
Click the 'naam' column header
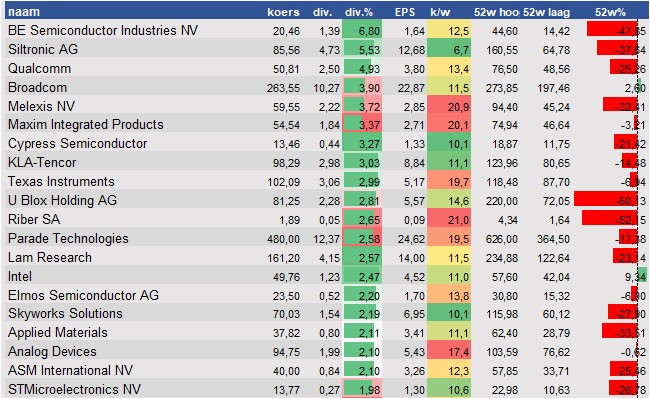(x=24, y=12)
